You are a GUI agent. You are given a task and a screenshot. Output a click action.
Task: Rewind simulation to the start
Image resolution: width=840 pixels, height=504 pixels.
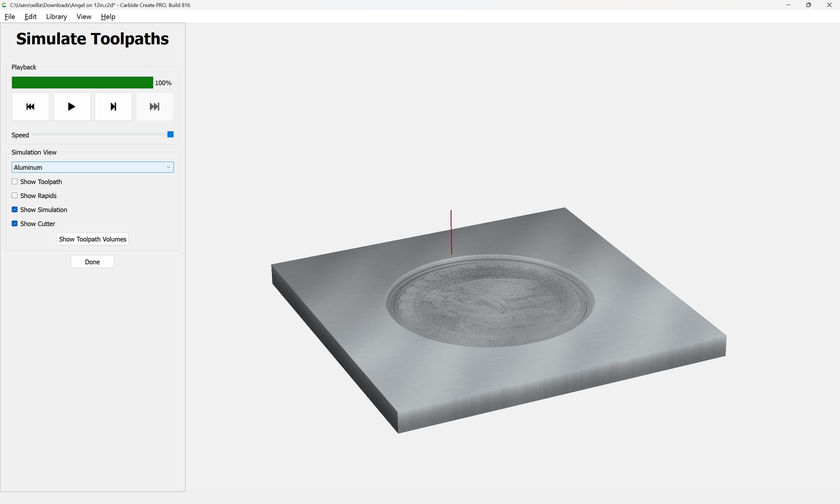(30, 106)
